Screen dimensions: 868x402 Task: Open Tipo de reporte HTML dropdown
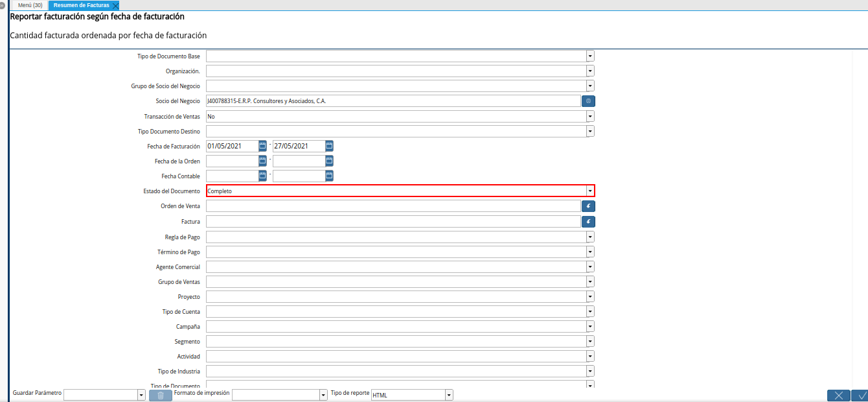pyautogui.click(x=449, y=395)
